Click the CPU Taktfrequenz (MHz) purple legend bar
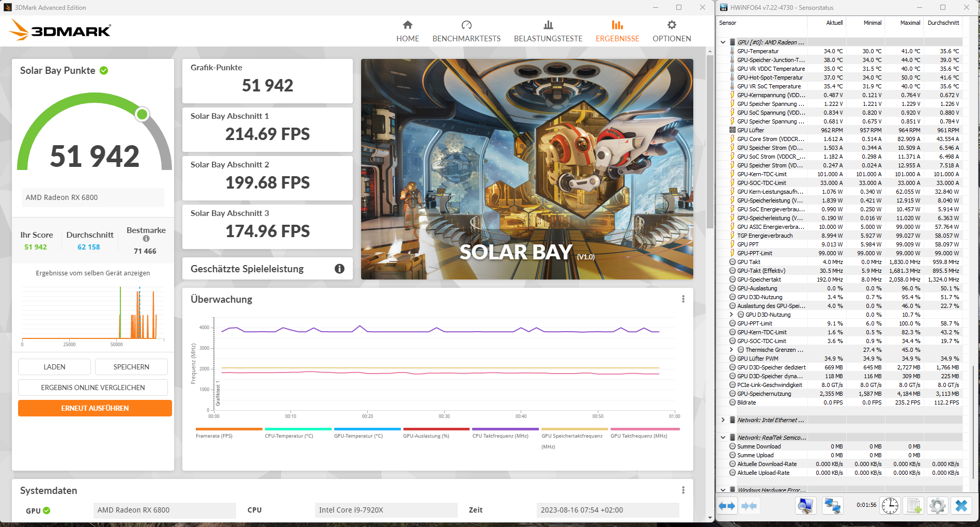The height and width of the screenshot is (527, 980). point(505,429)
